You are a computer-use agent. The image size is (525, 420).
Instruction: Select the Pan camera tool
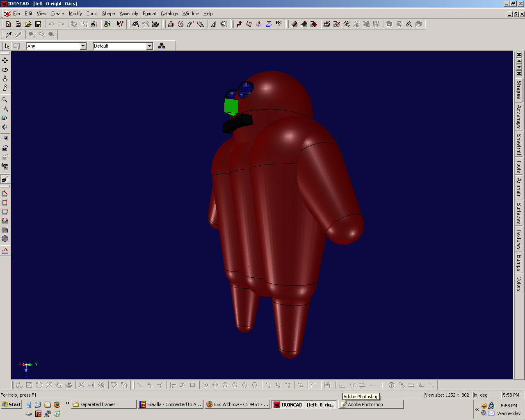tap(5, 60)
